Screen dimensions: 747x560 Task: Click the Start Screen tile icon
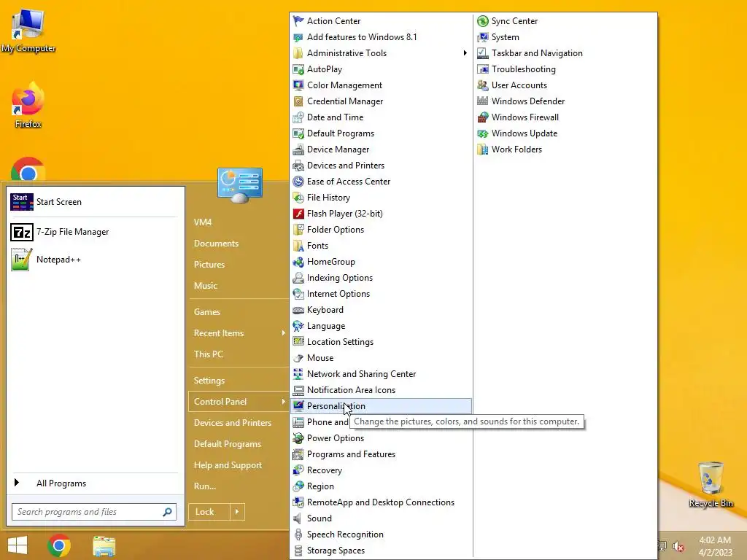point(22,202)
